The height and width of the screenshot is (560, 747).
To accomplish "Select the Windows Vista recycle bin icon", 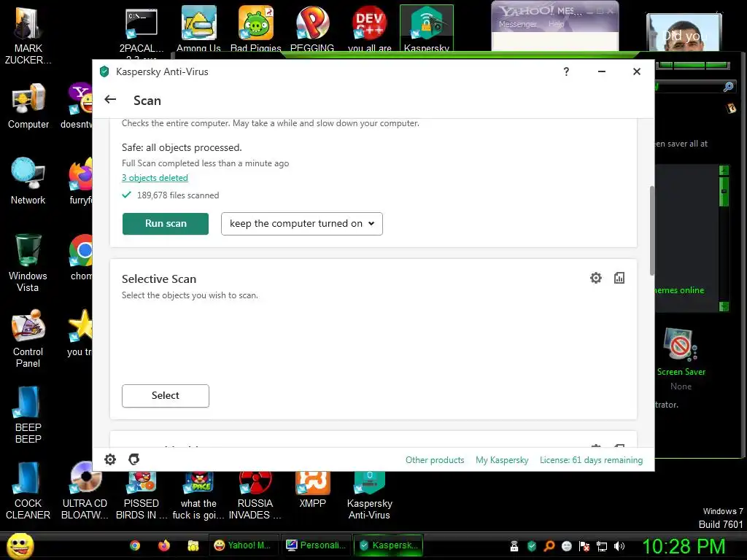I will tap(28, 262).
